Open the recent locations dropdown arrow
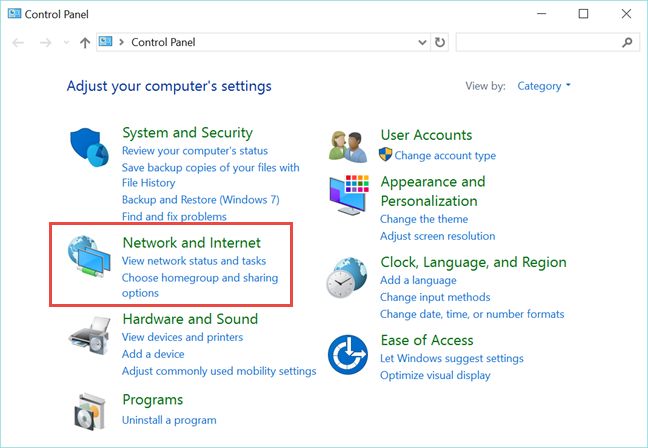This screenshot has width=648, height=448. (66, 43)
